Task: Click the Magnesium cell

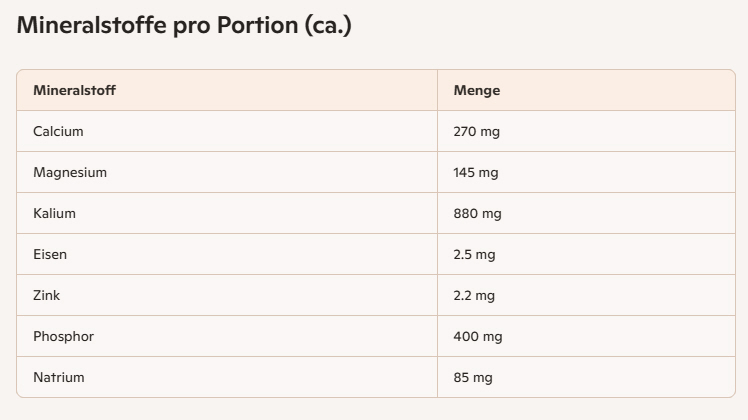Action: pyautogui.click(x=70, y=172)
